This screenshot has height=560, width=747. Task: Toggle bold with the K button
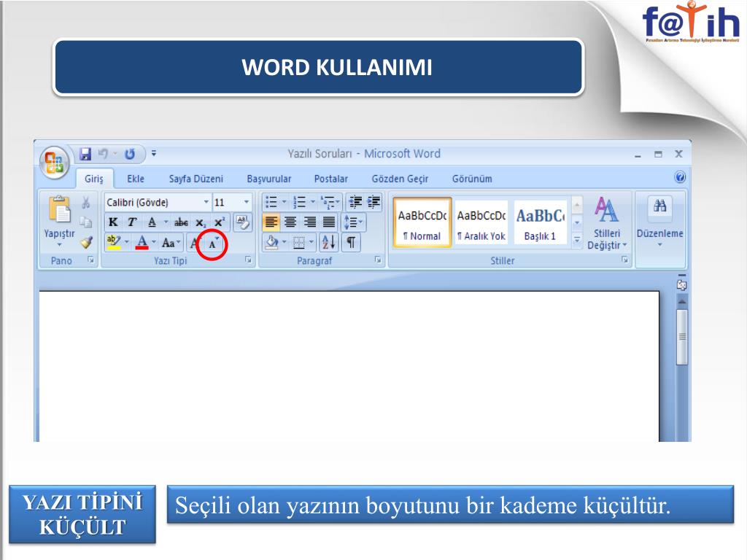[x=113, y=222]
